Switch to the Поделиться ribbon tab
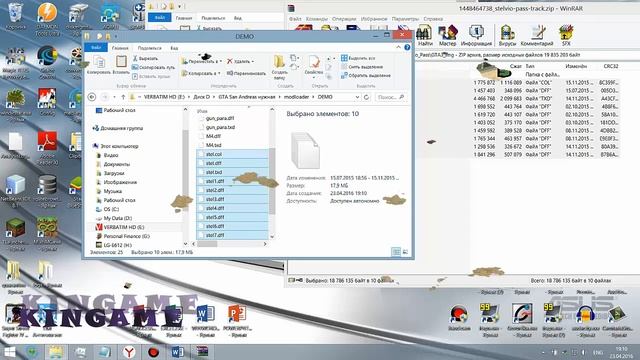 [x=149, y=48]
